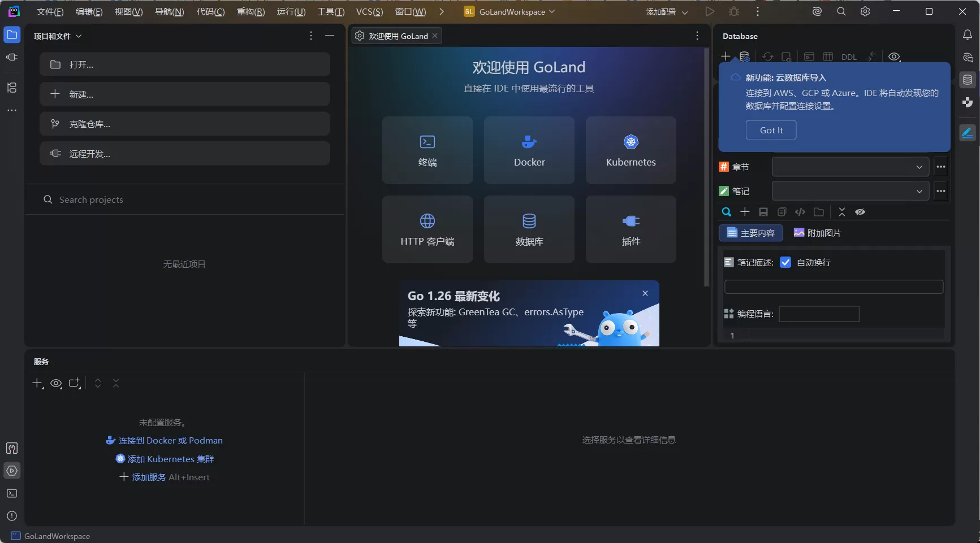The width and height of the screenshot is (980, 543).
Task: Toggle the 自动换行 checkbox
Action: [x=785, y=262]
